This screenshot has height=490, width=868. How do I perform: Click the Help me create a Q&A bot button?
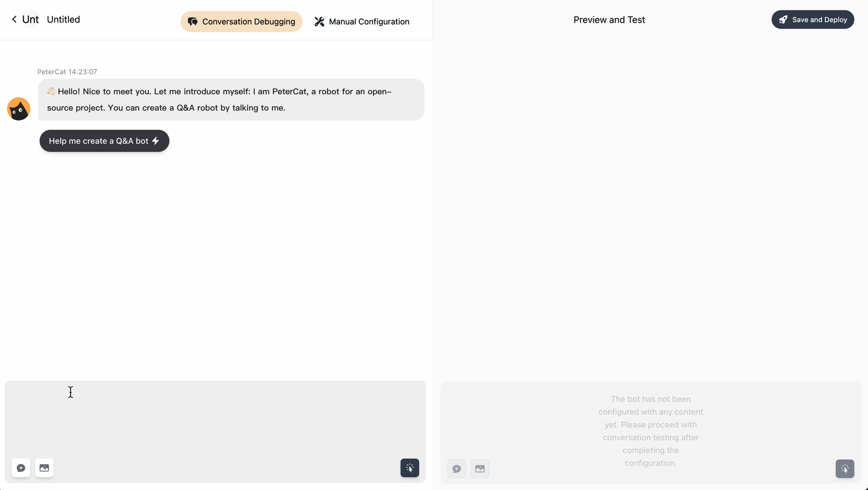[104, 141]
